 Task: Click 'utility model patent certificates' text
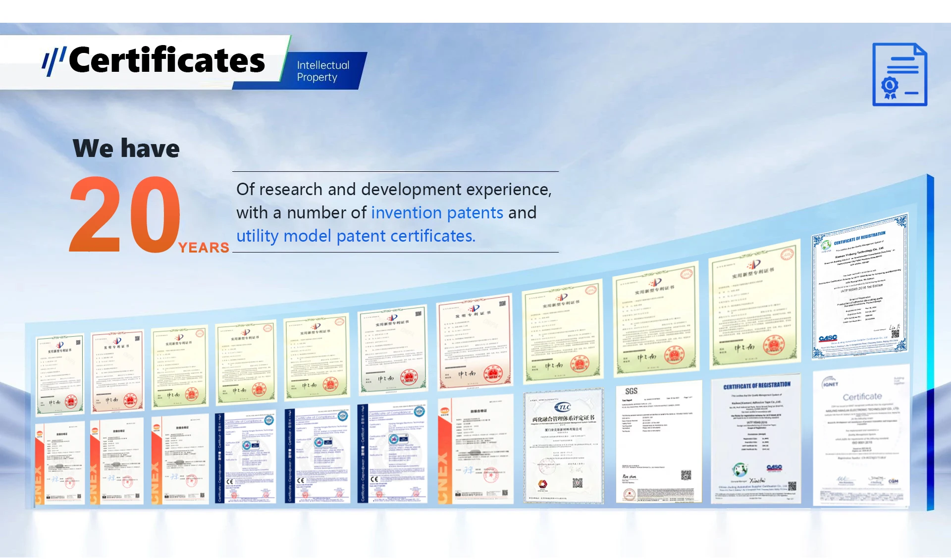pyautogui.click(x=356, y=236)
